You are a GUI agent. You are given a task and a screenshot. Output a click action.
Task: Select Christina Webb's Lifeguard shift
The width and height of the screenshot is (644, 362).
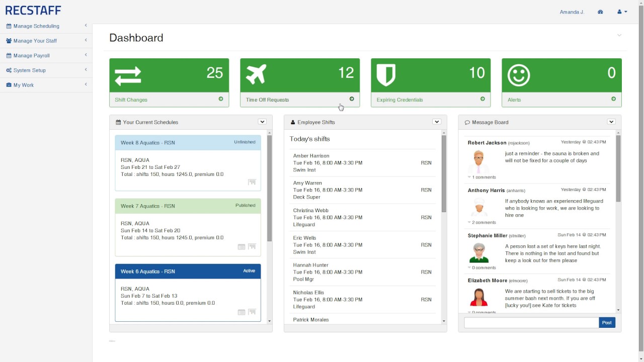[363, 217]
